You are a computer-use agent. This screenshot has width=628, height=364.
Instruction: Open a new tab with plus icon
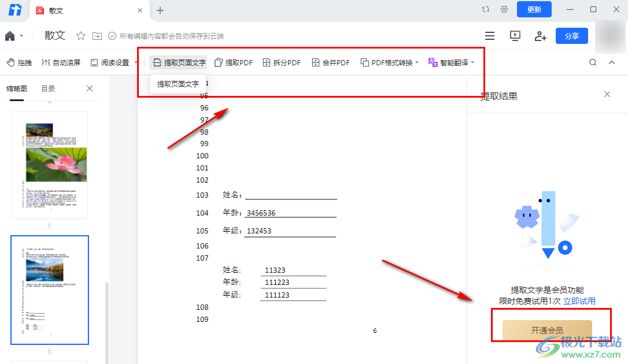pos(160,10)
